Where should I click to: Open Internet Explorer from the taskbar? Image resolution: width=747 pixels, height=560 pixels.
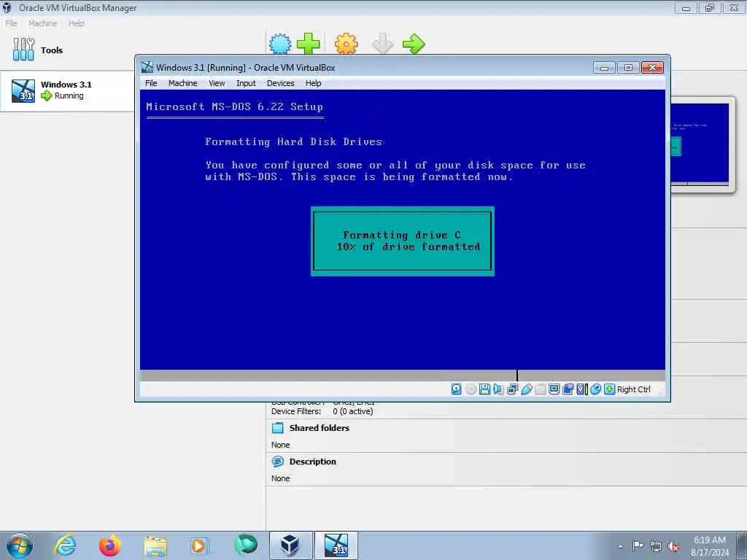pyautogui.click(x=65, y=545)
